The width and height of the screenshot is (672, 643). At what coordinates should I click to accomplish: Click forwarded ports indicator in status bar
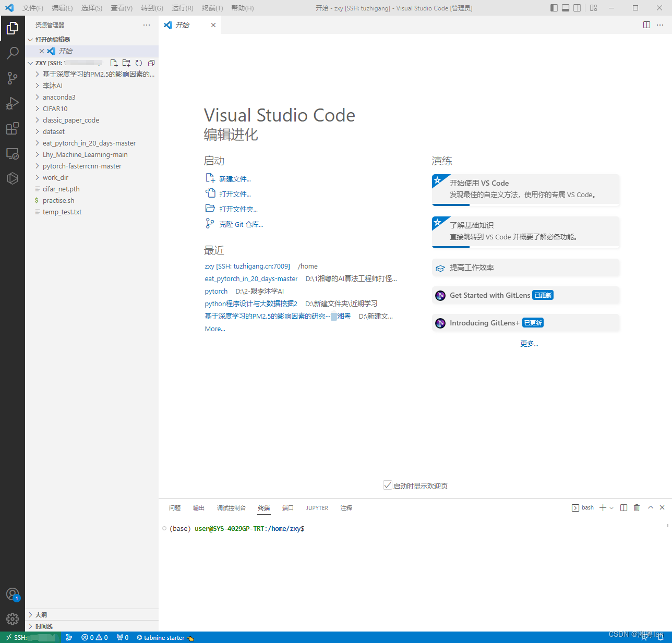click(123, 637)
